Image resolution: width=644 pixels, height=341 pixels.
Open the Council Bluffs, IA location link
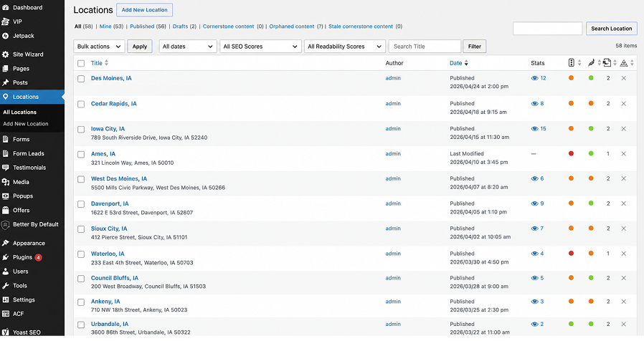click(115, 278)
